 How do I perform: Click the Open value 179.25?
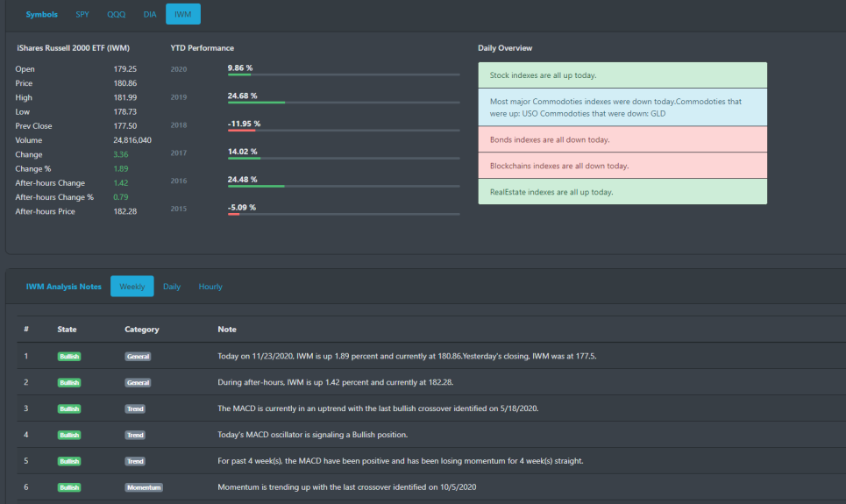125,69
